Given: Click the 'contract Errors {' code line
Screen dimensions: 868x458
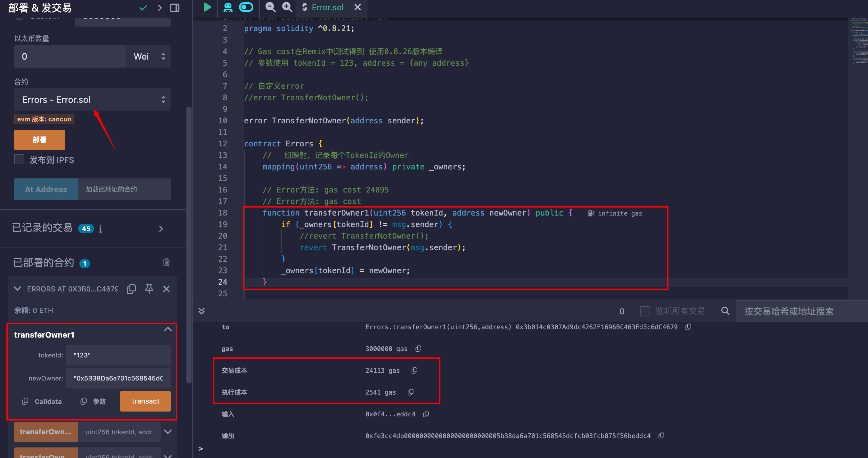Looking at the screenshot, I should pyautogui.click(x=283, y=143).
